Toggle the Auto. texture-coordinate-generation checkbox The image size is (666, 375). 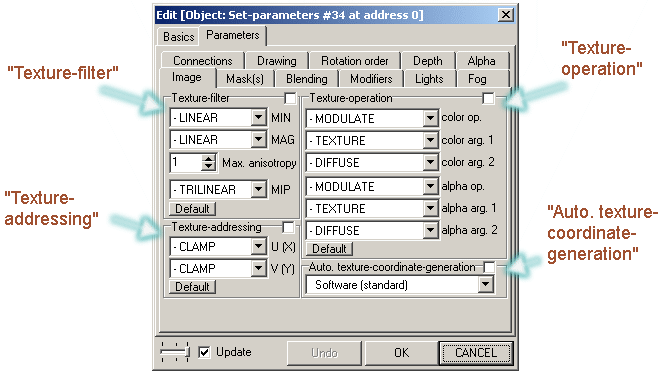(489, 268)
